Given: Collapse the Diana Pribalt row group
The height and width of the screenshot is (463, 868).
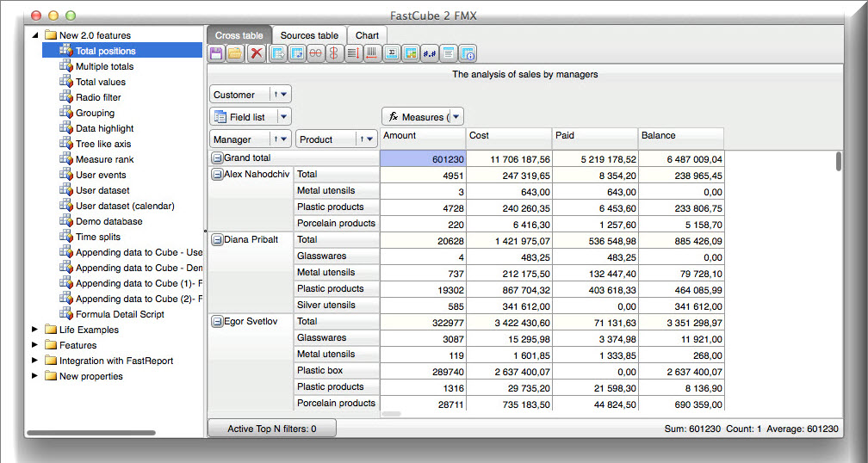Looking at the screenshot, I should click(x=218, y=240).
